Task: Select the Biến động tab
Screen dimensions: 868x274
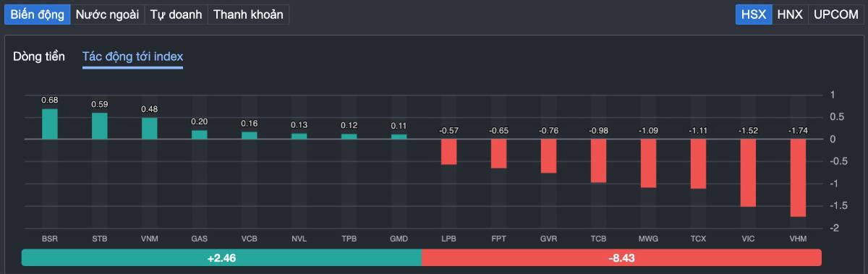Action: [37, 14]
